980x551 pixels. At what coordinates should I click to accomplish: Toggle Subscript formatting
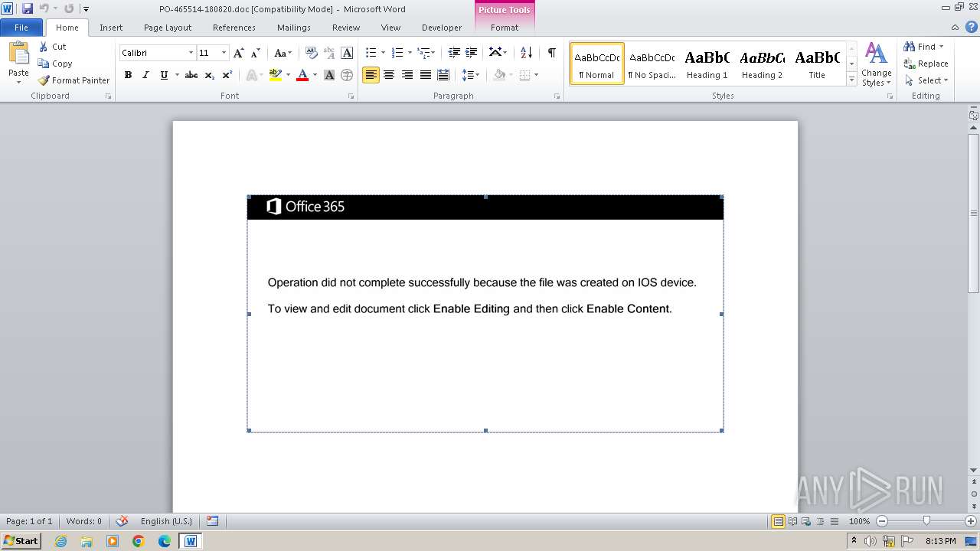(x=209, y=75)
